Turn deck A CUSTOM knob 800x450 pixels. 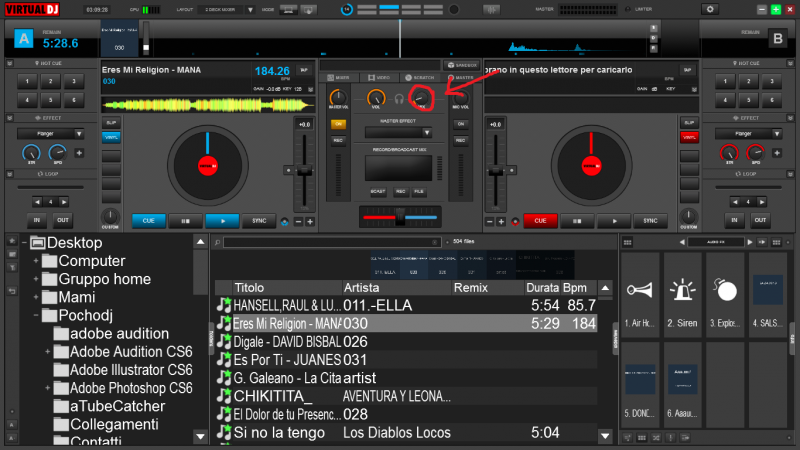pyautogui.click(x=110, y=216)
